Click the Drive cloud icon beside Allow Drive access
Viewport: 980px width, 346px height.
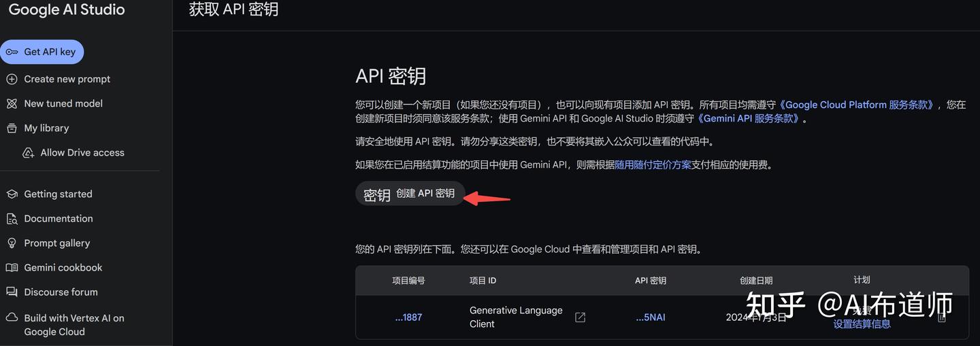(28, 152)
